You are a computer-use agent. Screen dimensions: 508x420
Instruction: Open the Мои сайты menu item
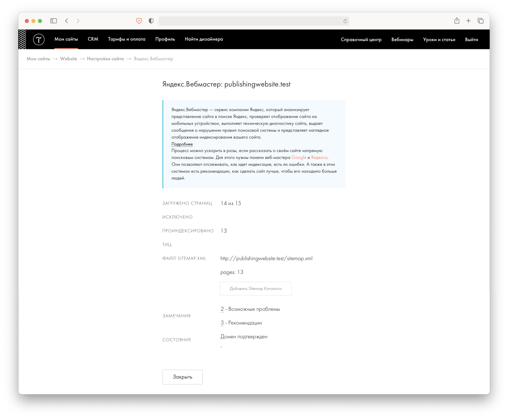click(66, 39)
